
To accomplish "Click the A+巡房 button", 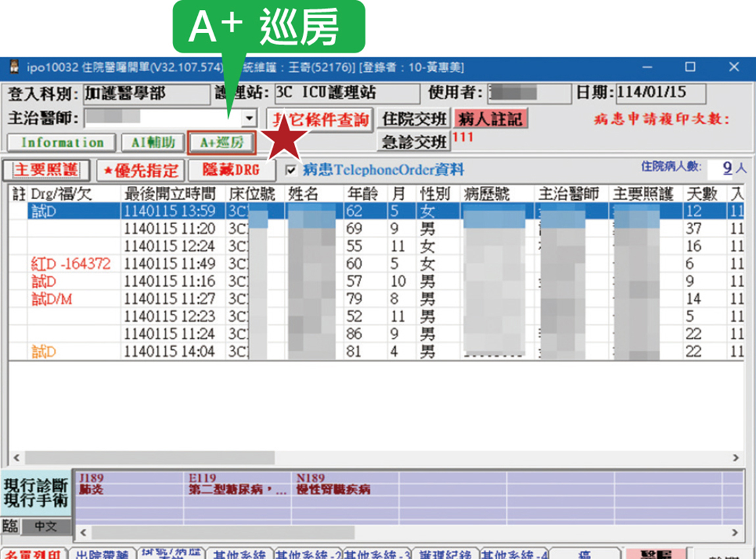I will click(220, 143).
